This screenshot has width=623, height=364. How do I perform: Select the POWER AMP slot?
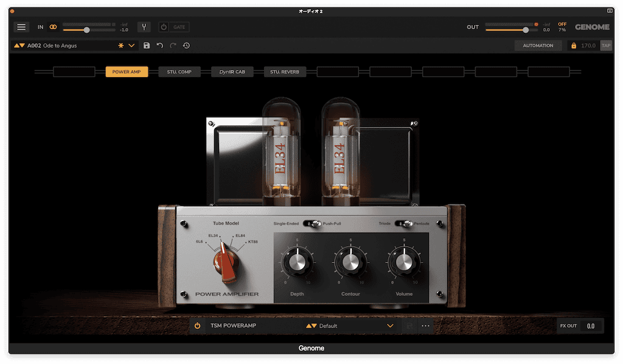pos(127,72)
